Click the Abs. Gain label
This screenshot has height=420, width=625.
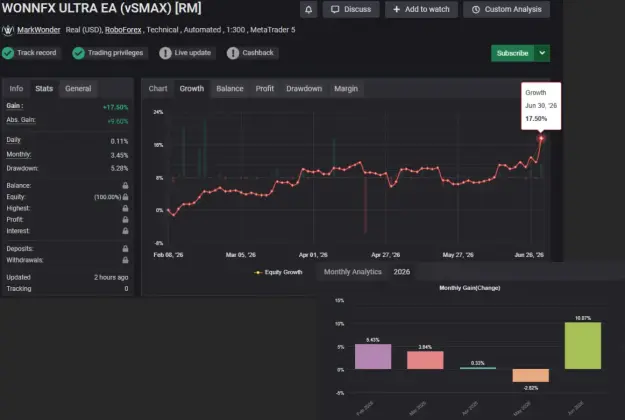tap(21, 120)
